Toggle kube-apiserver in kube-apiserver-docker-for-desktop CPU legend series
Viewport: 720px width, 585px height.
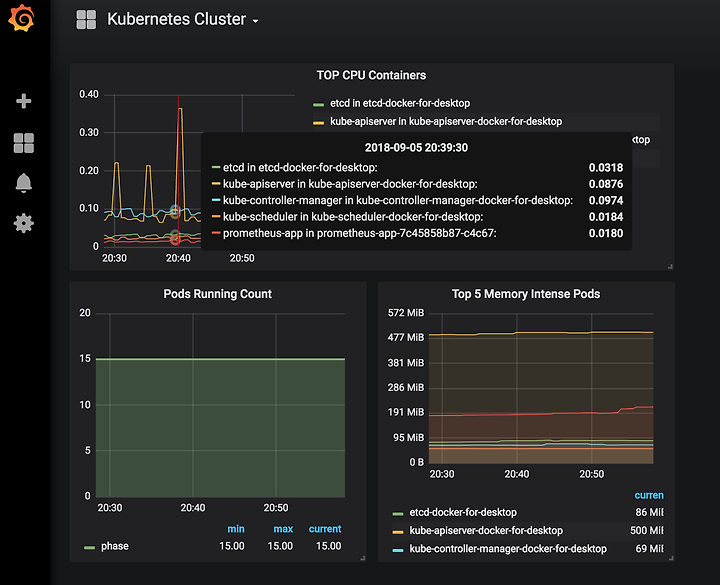pyautogui.click(x=446, y=122)
